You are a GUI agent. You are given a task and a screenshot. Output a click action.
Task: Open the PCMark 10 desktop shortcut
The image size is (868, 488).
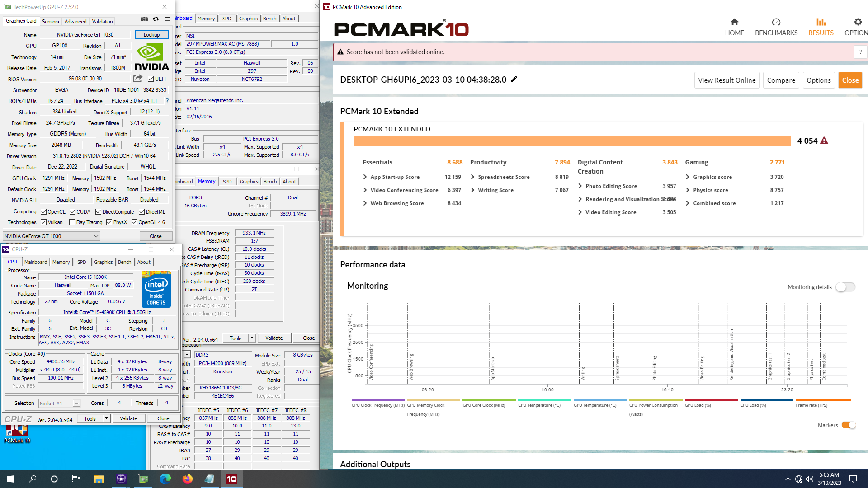(17, 434)
